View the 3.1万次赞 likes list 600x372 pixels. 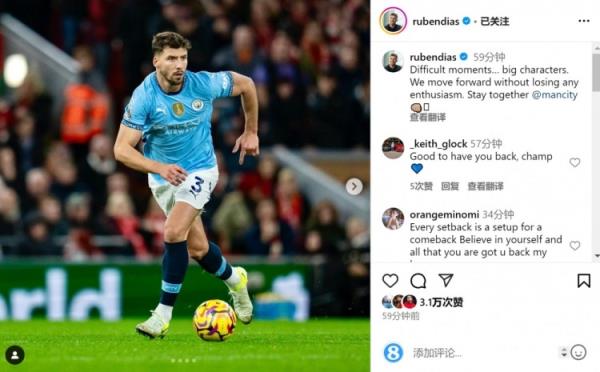(x=441, y=302)
